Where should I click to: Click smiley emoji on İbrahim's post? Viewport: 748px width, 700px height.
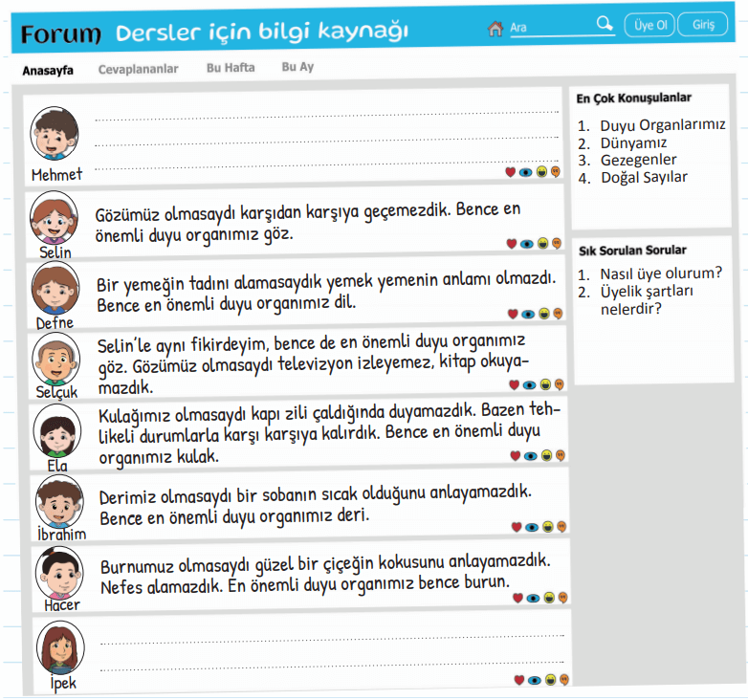(x=548, y=526)
